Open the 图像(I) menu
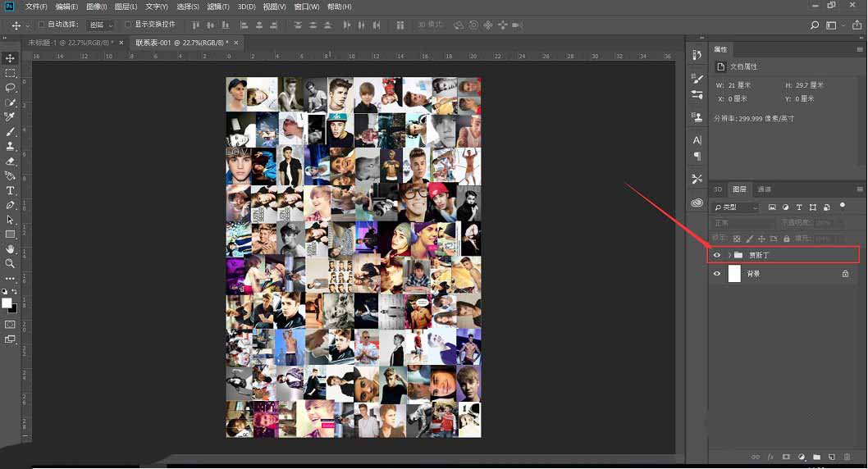The image size is (868, 469). coord(96,7)
